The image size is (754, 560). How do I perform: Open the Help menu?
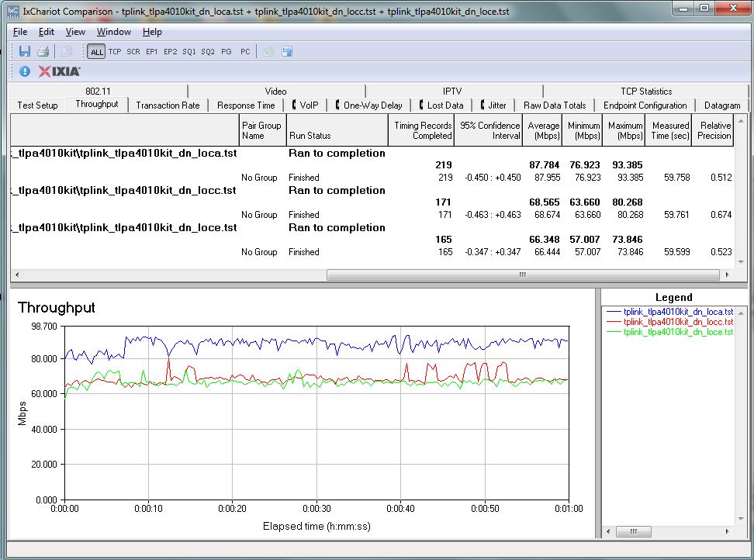coord(152,32)
